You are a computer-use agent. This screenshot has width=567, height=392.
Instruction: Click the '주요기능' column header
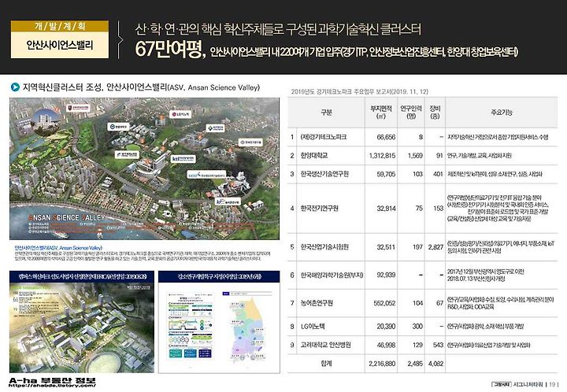coord(502,112)
